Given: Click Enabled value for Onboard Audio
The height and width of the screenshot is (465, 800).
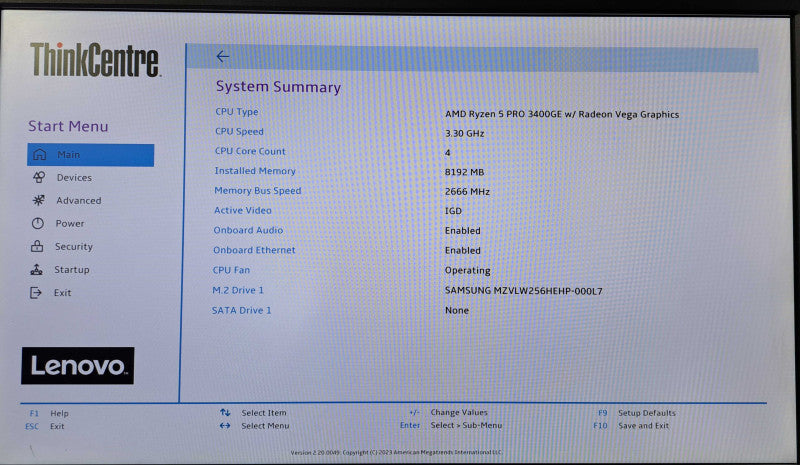Looking at the screenshot, I should tap(462, 231).
